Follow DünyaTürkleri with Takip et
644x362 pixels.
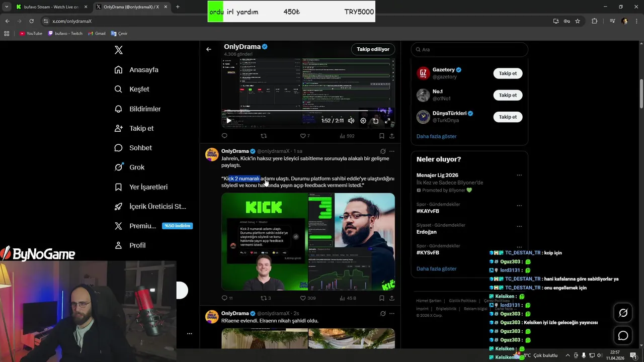508,117
